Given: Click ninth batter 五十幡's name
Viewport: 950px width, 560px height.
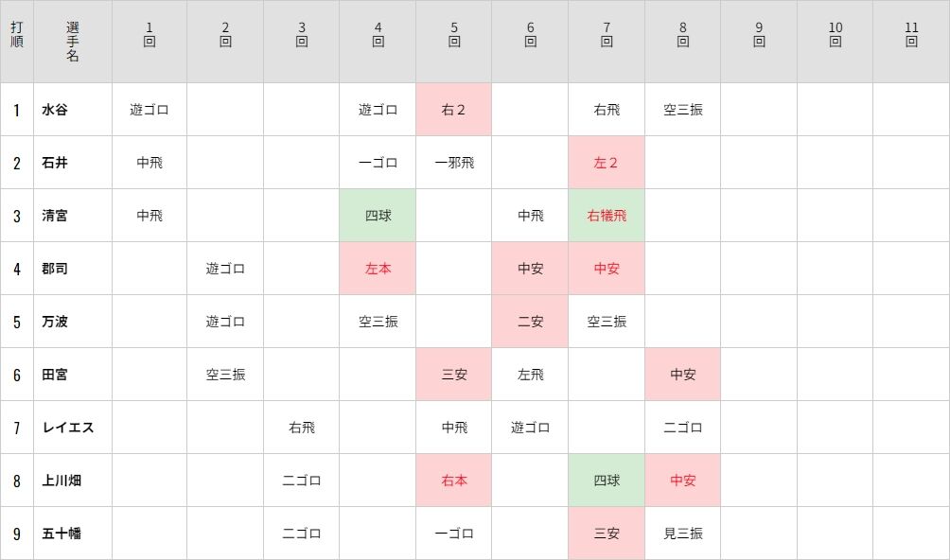Looking at the screenshot, I should pos(62,534).
